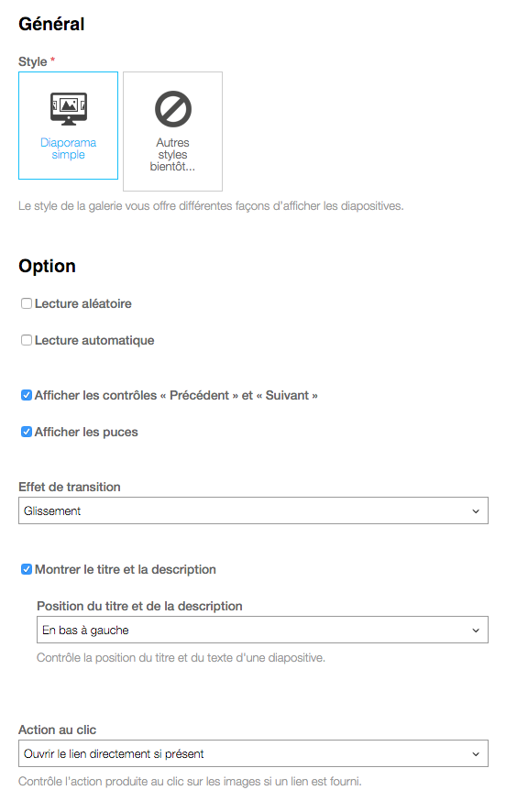Click the Lecture aléatoire label text

[82, 303]
